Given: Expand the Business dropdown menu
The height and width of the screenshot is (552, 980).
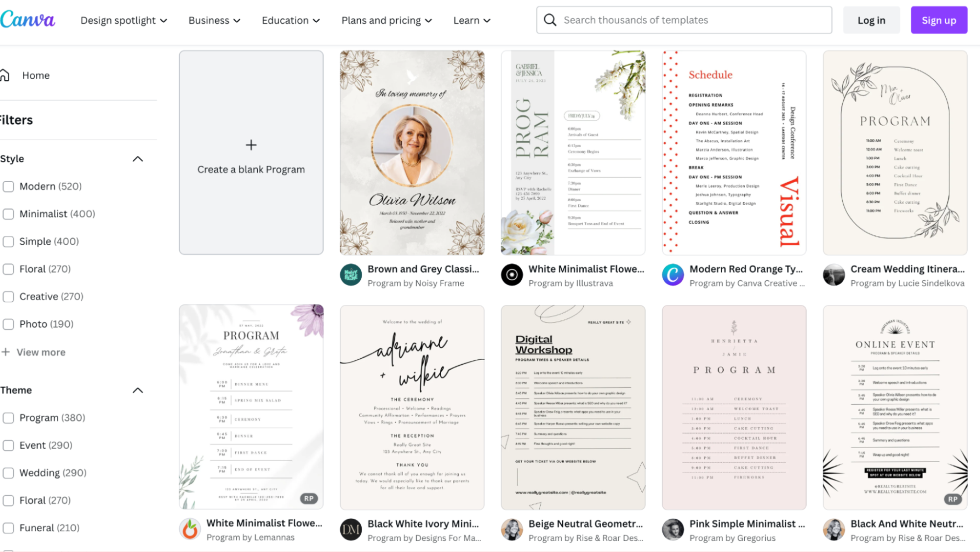Looking at the screenshot, I should (x=213, y=20).
